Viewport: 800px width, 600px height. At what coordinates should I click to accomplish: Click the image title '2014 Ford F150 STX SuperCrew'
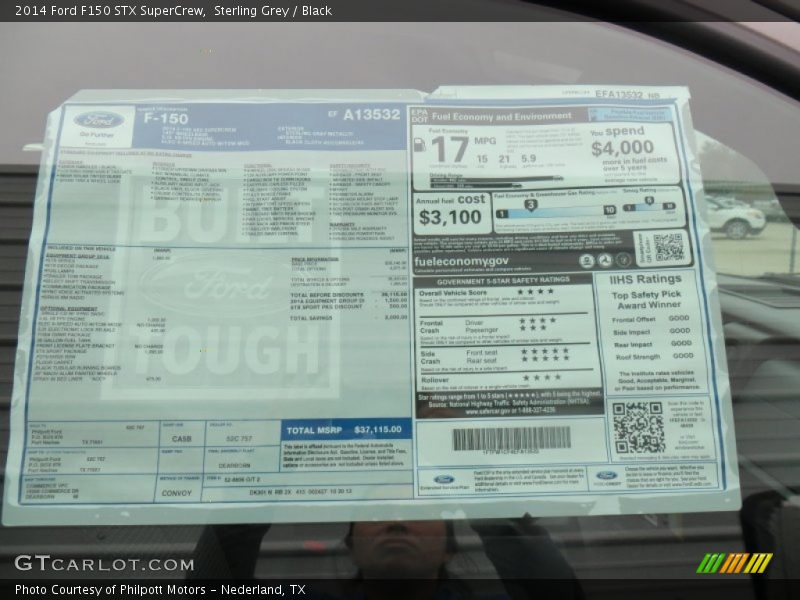pos(110,11)
